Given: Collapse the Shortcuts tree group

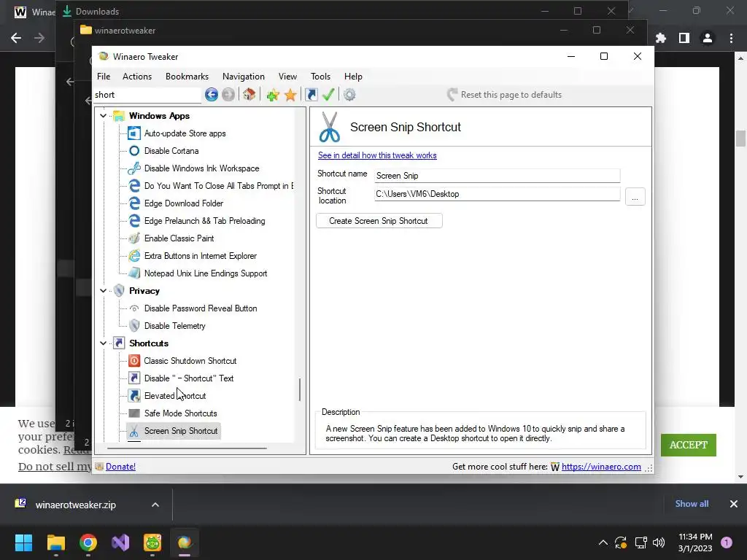Looking at the screenshot, I should (103, 343).
